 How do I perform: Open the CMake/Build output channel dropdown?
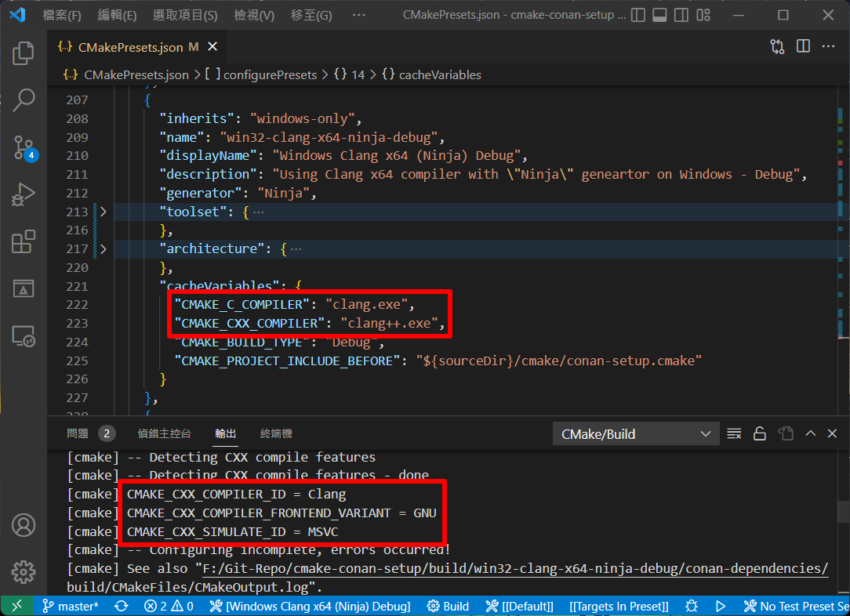pyautogui.click(x=636, y=434)
